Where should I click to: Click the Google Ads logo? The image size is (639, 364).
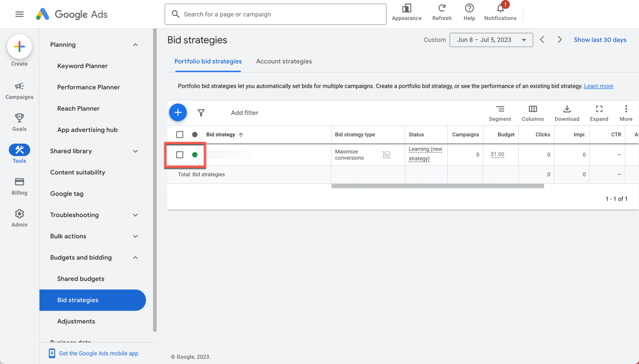click(x=72, y=14)
